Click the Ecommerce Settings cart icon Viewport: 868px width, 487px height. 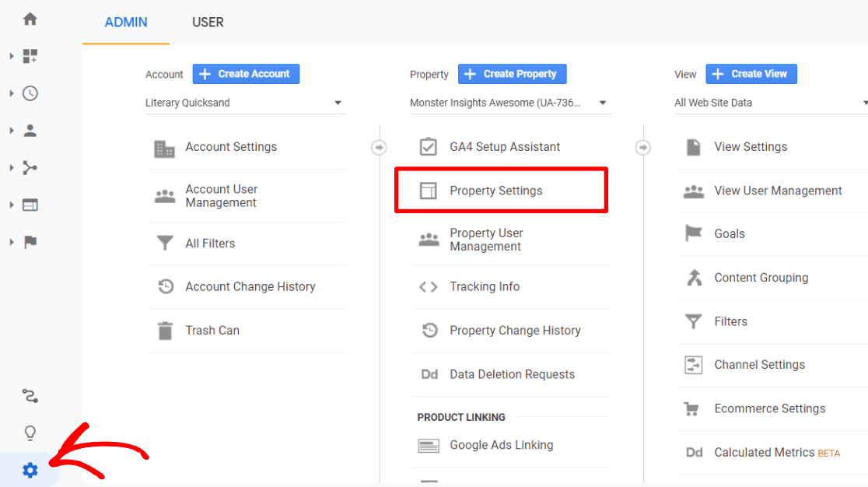coord(691,408)
